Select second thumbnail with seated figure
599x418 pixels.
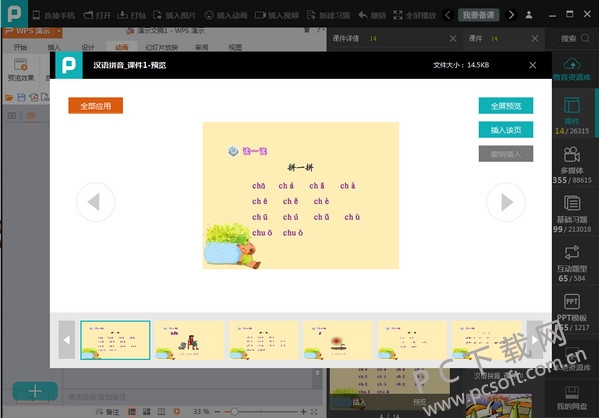[189, 340]
